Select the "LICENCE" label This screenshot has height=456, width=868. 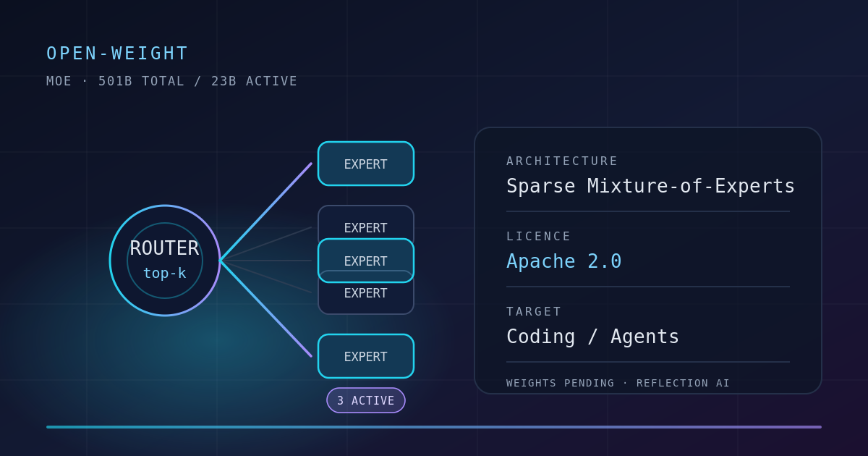(x=539, y=236)
